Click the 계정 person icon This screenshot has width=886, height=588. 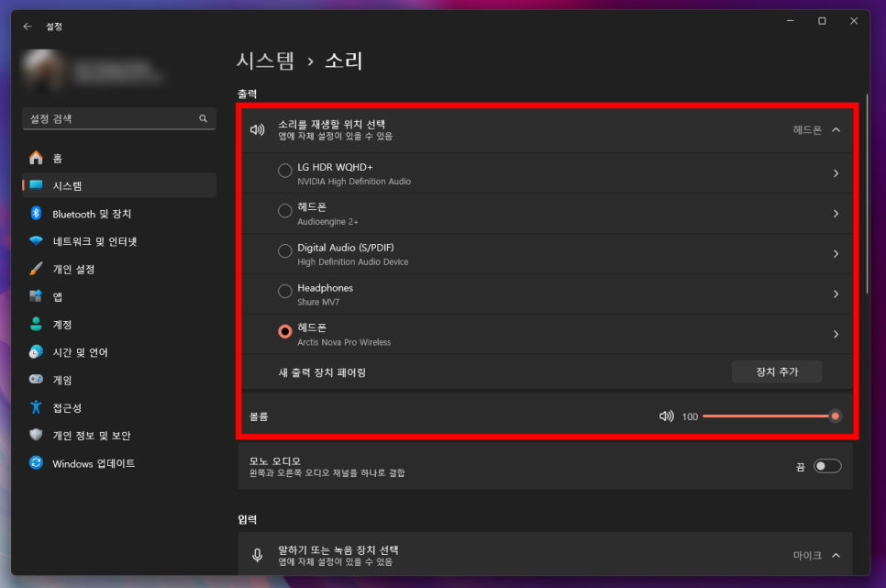coord(36,324)
